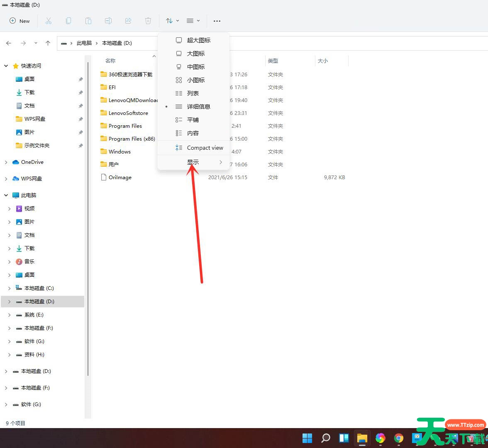Collapse the 快速访问 section

pos(6,66)
